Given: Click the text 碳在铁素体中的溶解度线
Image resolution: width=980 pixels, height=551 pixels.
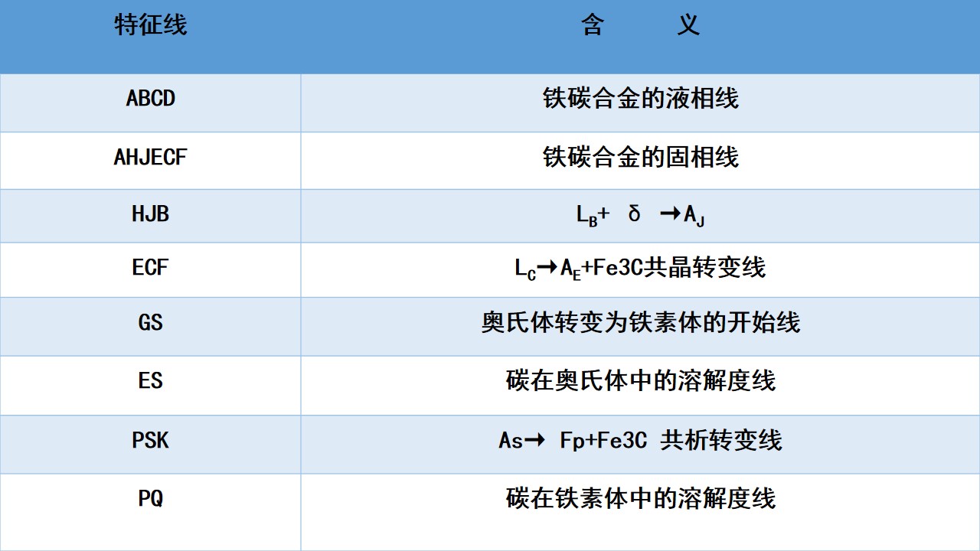Looking at the screenshot, I should click(x=640, y=498).
